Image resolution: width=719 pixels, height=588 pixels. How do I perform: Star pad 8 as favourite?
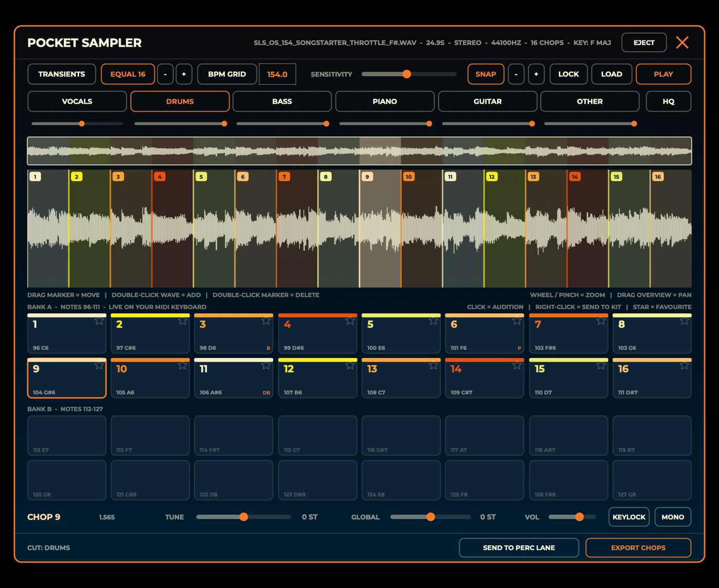684,321
